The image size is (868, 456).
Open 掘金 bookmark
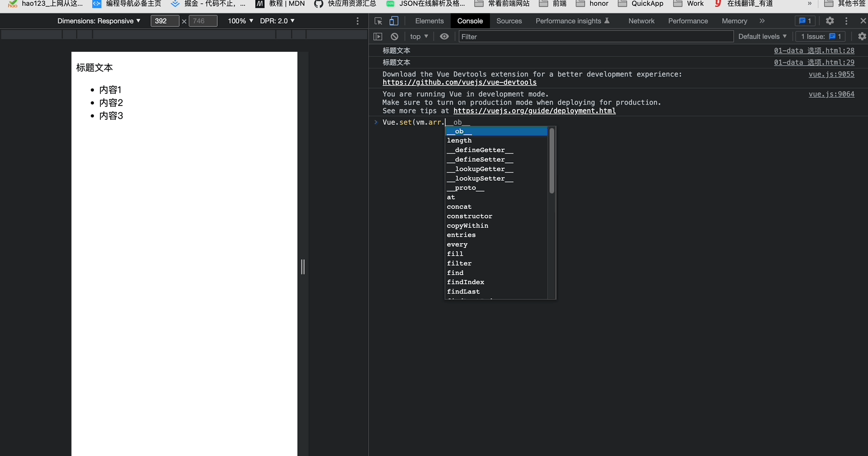click(x=208, y=3)
